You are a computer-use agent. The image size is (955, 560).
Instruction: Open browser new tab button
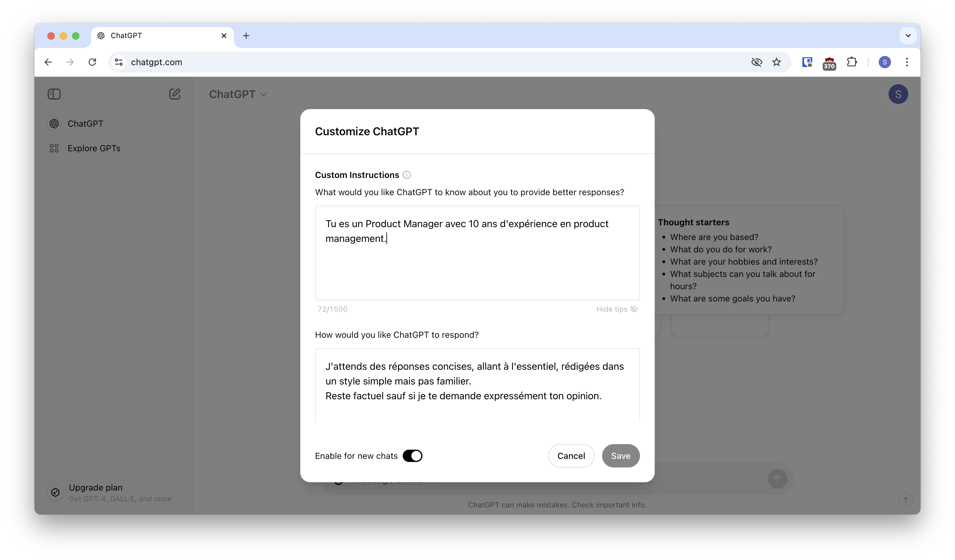246,35
